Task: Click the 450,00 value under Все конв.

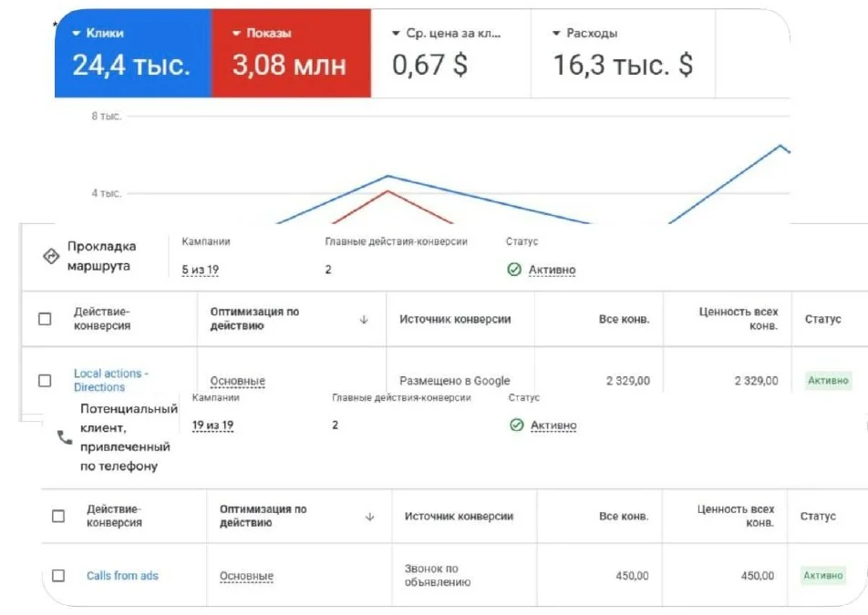Action: (x=632, y=576)
